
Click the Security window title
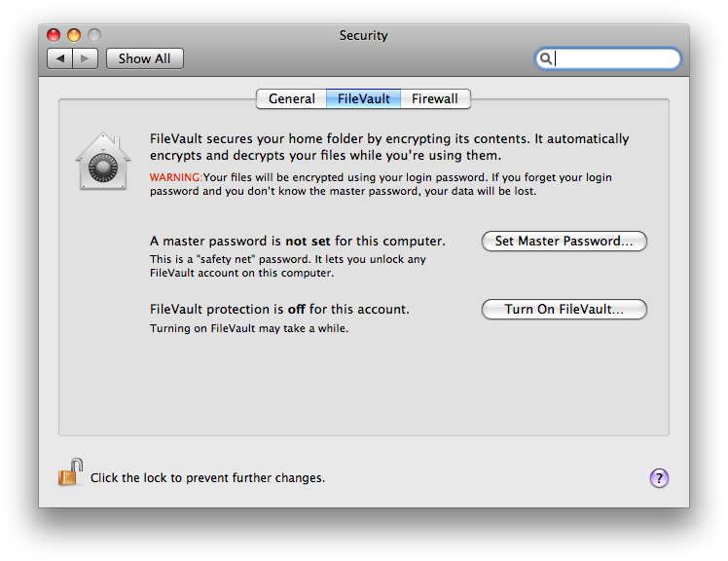point(364,35)
